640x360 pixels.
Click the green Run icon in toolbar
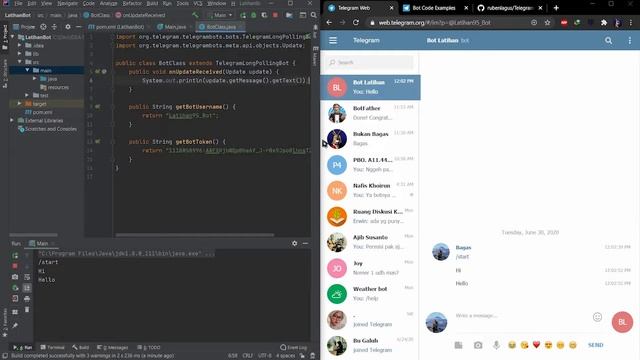243,15
